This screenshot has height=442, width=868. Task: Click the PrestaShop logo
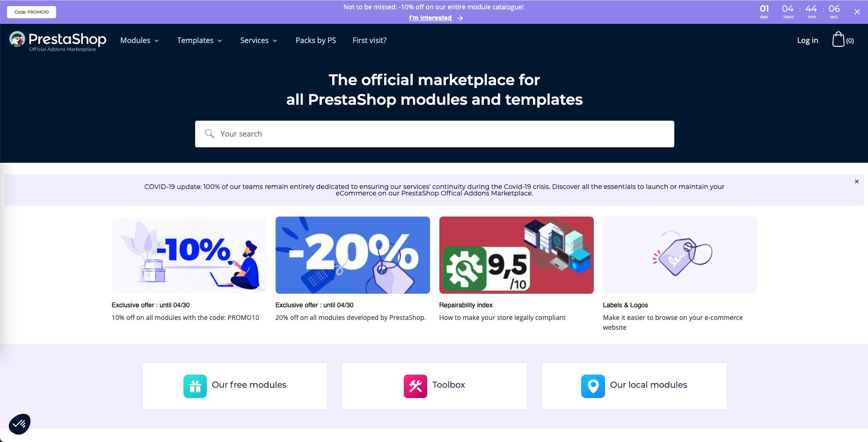[x=58, y=41]
